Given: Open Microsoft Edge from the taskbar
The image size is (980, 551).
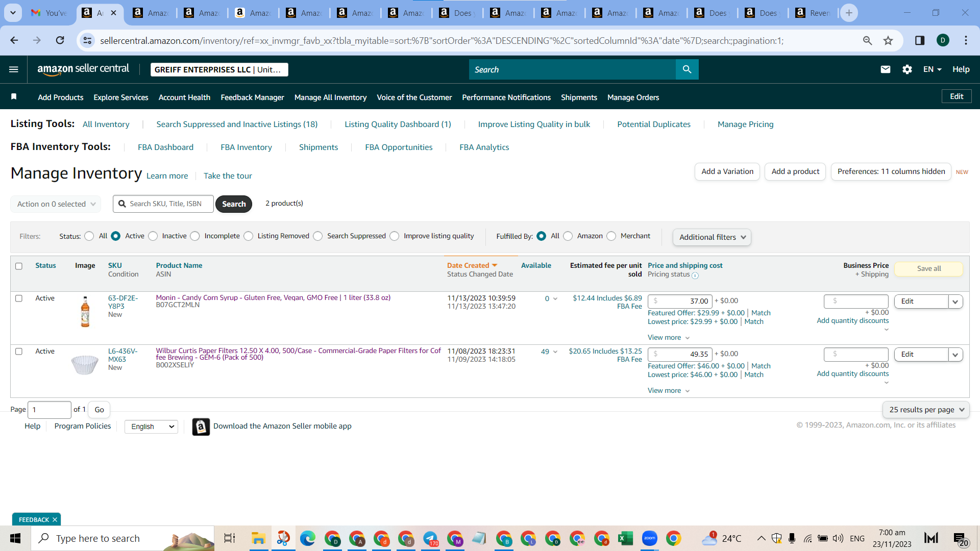Looking at the screenshot, I should (307, 538).
